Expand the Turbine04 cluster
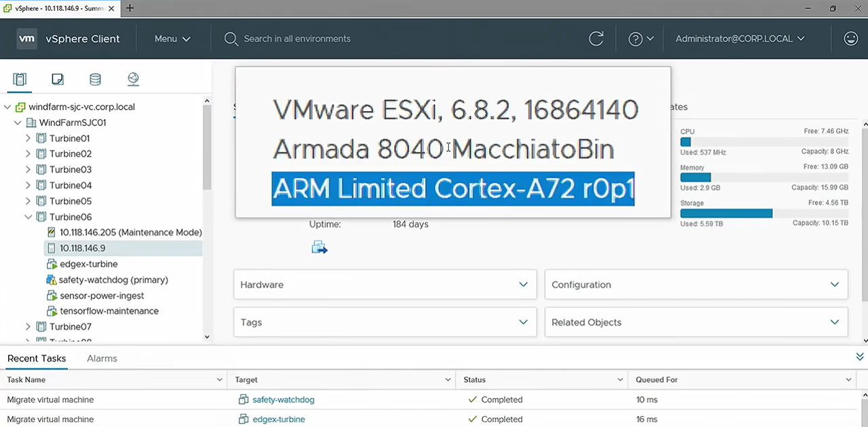The width and height of the screenshot is (868, 427). coord(28,185)
